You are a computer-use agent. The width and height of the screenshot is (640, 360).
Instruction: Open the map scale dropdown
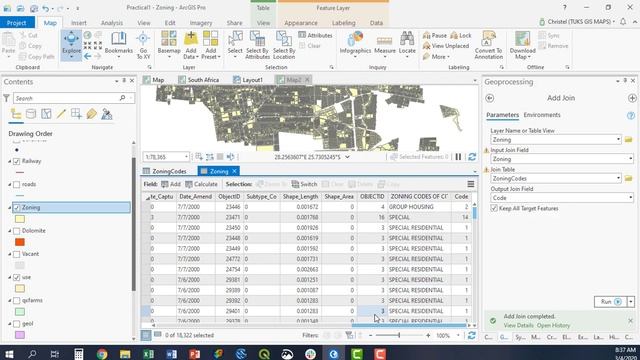(186, 157)
